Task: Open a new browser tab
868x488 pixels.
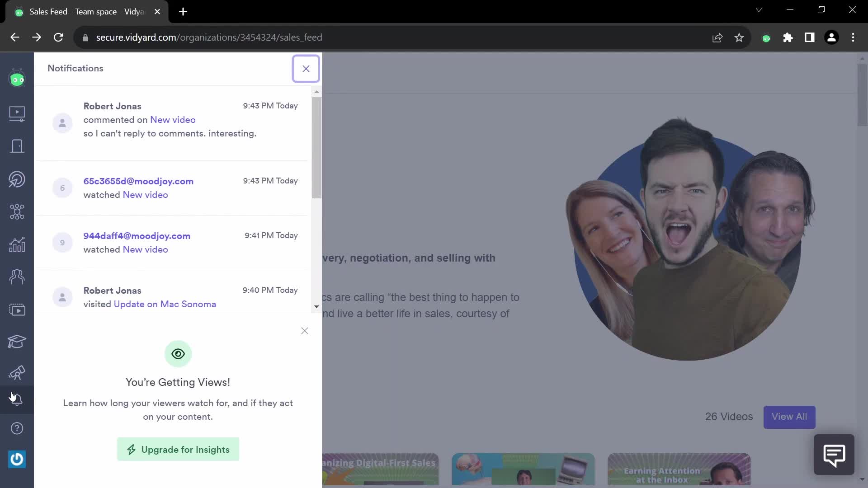Action: pos(183,12)
